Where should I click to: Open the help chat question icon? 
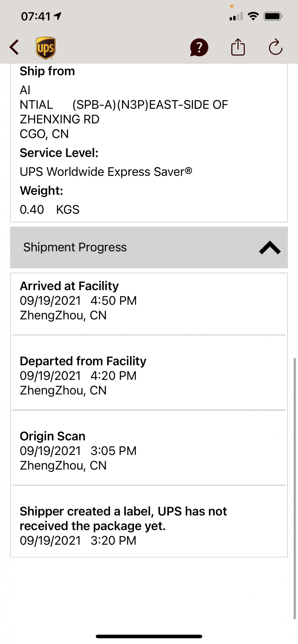tap(199, 47)
